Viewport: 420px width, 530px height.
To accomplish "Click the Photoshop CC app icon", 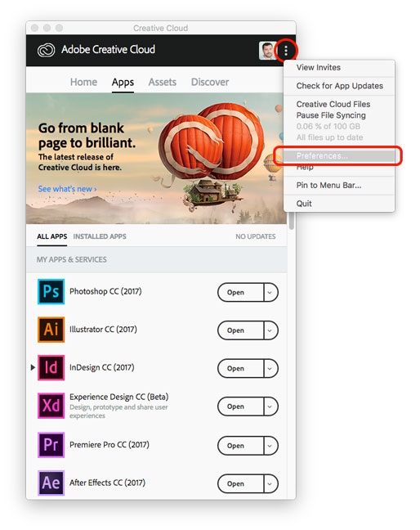I will point(51,292).
